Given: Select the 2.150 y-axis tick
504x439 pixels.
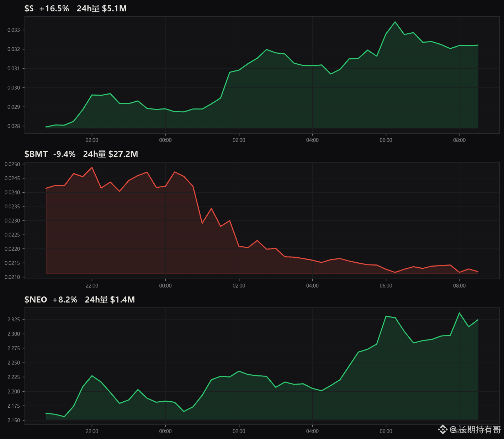Looking at the screenshot, I should tap(14, 420).
